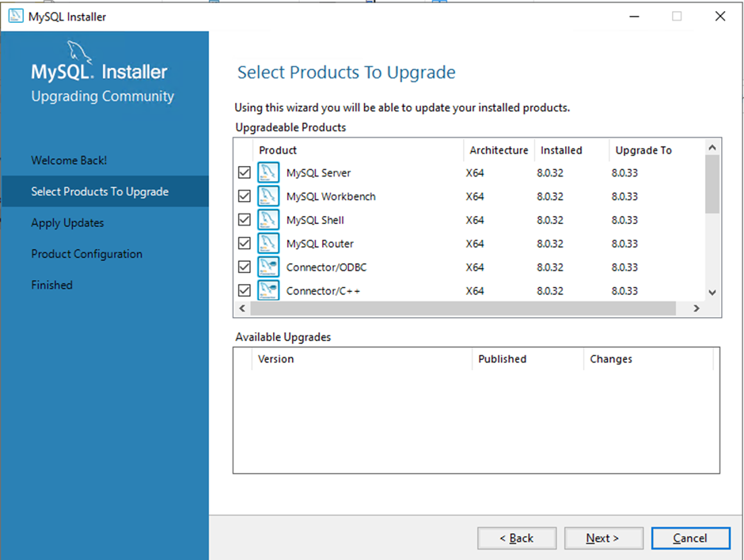Screen dimensions: 744x560
Task: Click scroll up arrow in product list
Action: point(712,147)
